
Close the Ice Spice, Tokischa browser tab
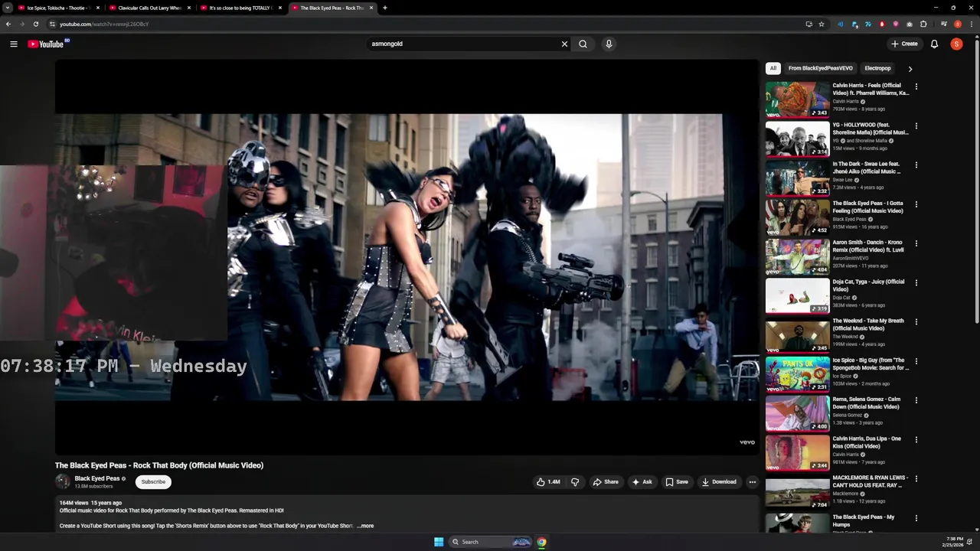click(x=97, y=8)
